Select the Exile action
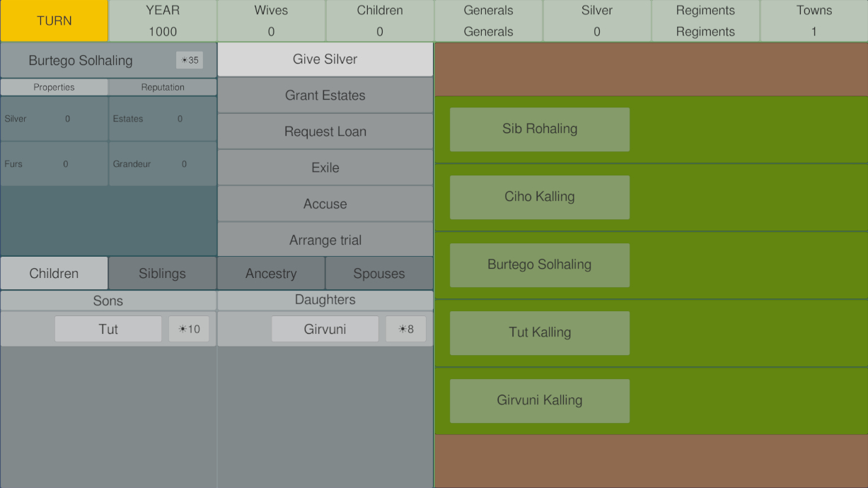Image resolution: width=868 pixels, height=488 pixels. [x=325, y=168]
